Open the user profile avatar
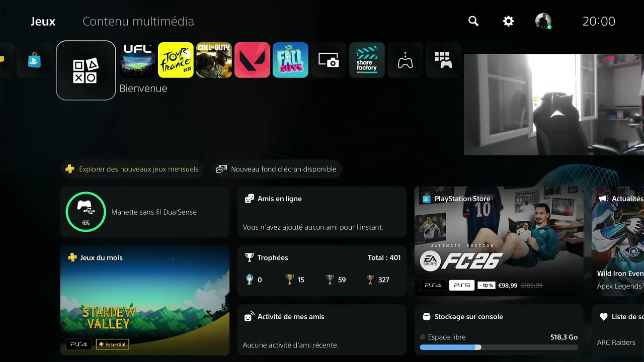 tap(543, 21)
